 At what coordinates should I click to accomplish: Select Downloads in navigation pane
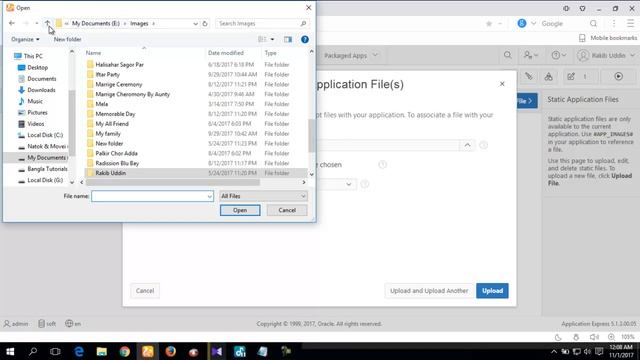pos(41,90)
